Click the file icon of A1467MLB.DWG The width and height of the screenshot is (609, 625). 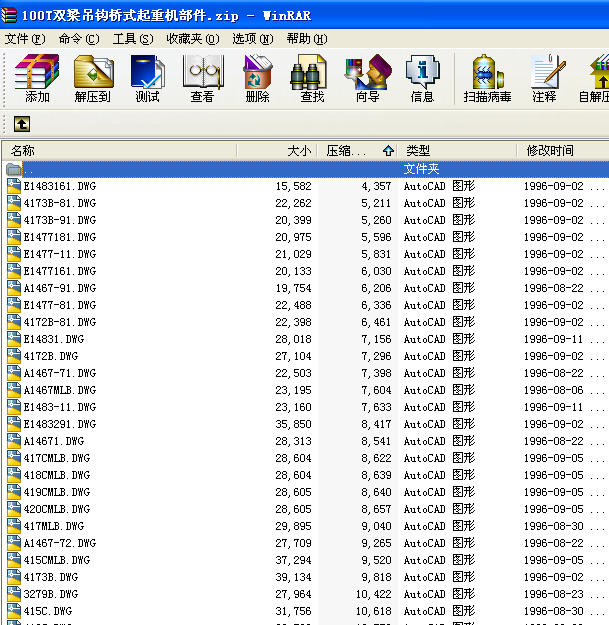coord(14,390)
